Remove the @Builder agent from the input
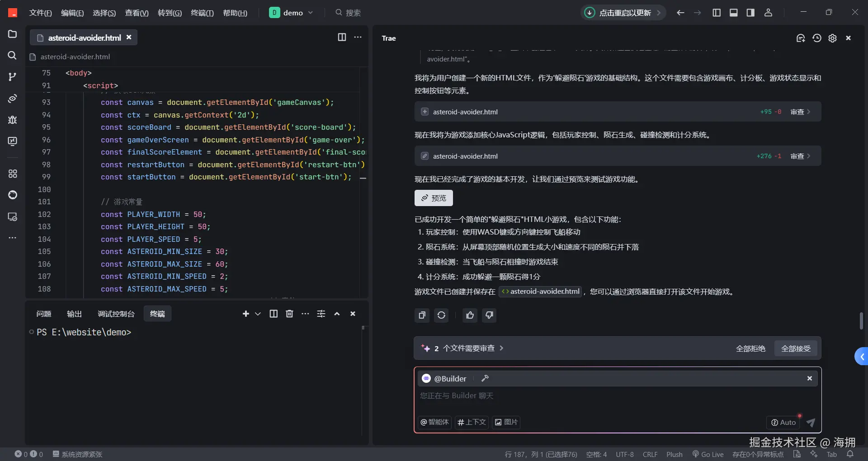 point(809,378)
